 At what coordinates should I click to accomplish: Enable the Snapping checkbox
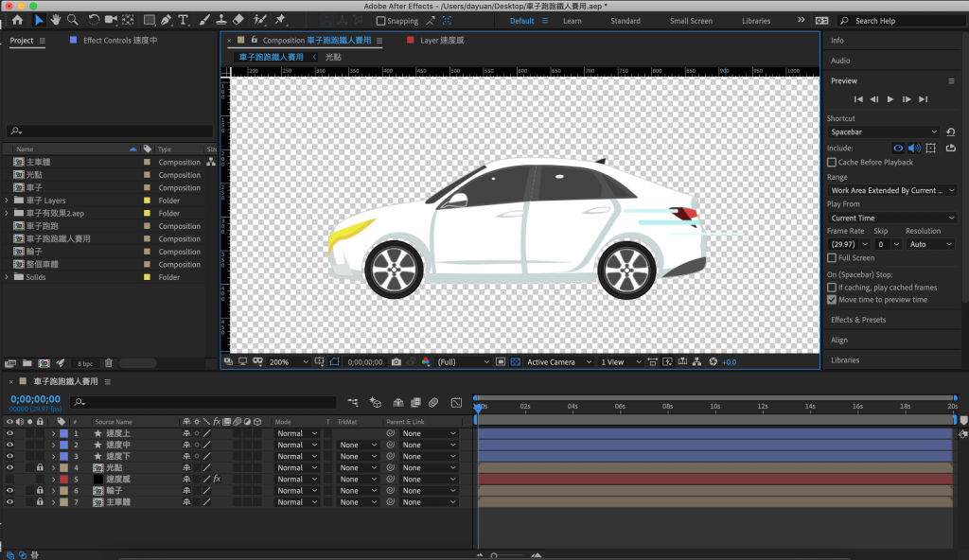[381, 21]
